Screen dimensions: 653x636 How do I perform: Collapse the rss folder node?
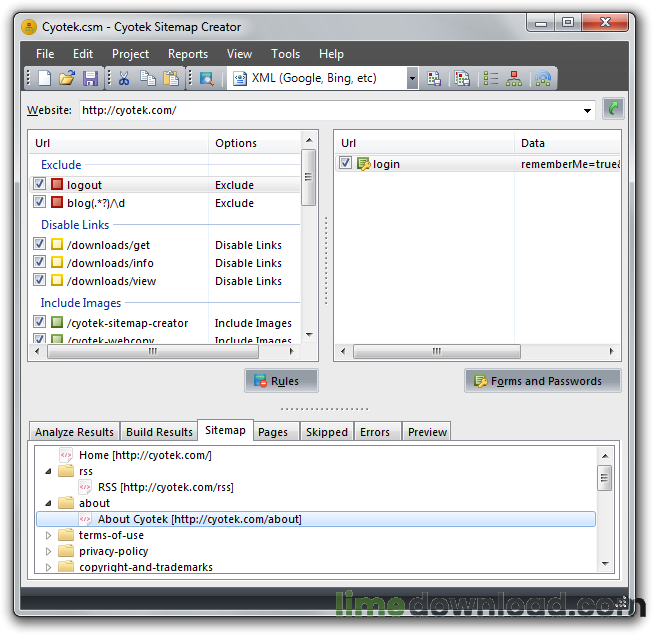[x=48, y=471]
